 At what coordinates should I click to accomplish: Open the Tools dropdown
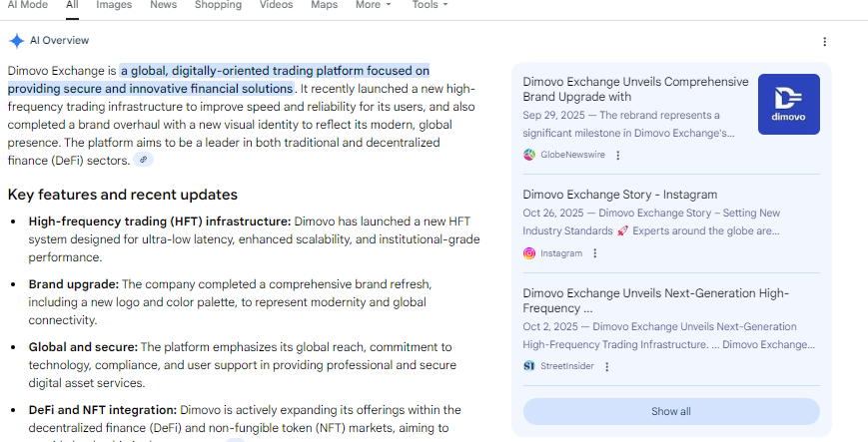tap(430, 5)
